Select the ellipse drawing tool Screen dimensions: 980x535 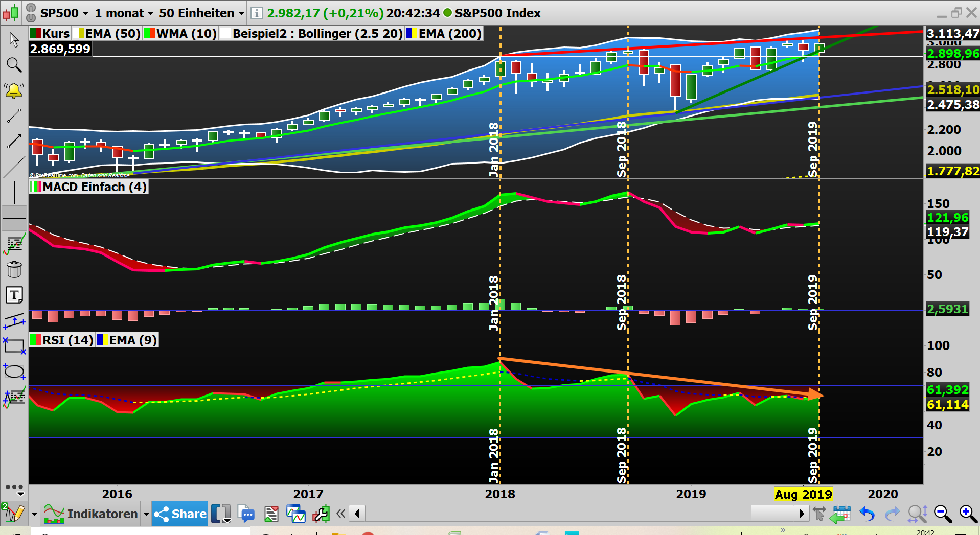click(14, 371)
